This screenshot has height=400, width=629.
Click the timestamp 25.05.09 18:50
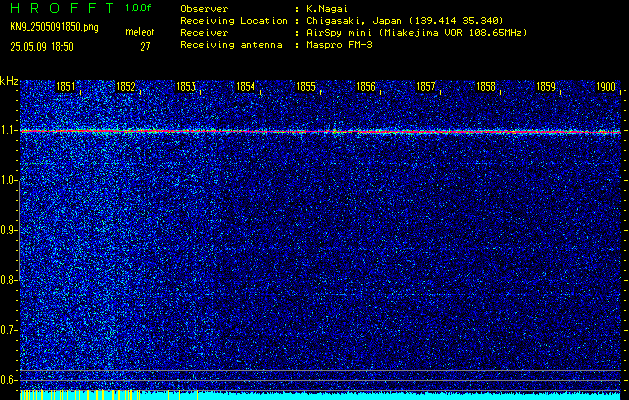coord(42,47)
